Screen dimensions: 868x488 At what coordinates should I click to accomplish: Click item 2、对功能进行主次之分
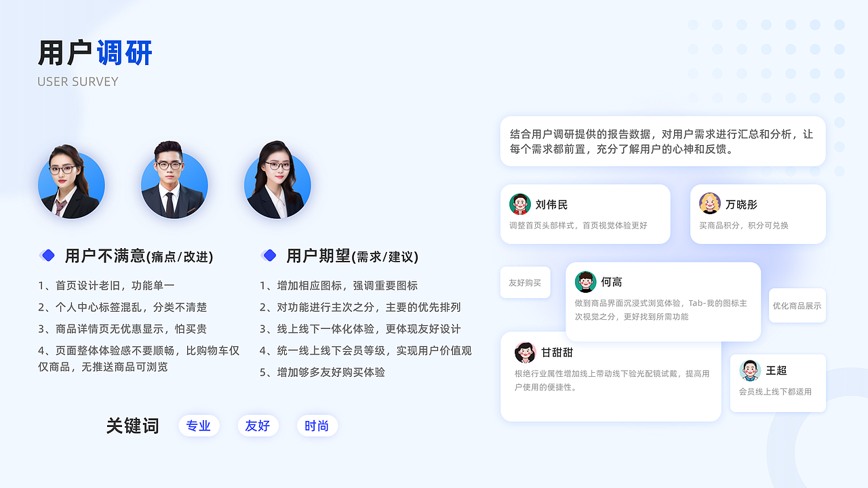[361, 307]
